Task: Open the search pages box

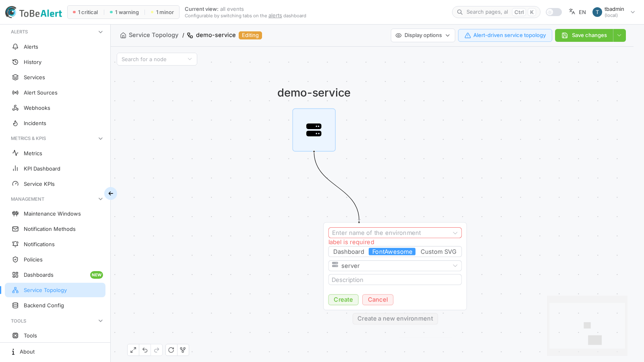Action: pos(496,12)
